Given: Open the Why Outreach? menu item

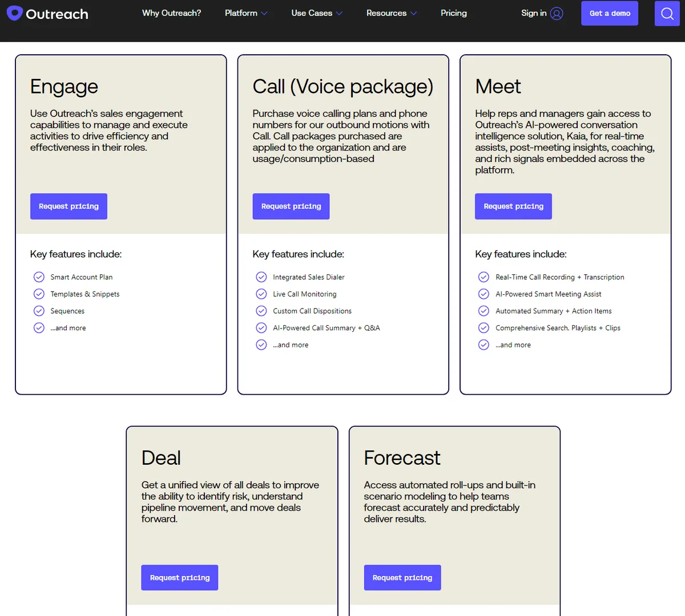Looking at the screenshot, I should tap(171, 13).
